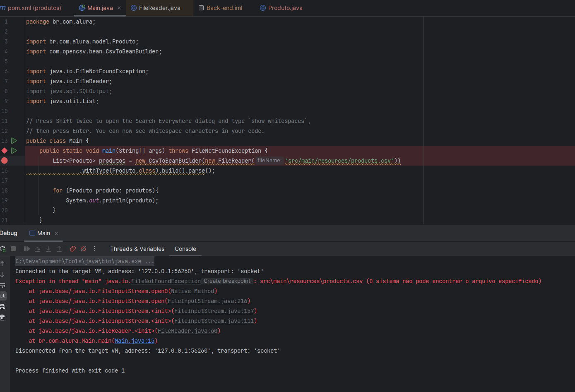Open Back-end.iml editor tab

point(221,8)
